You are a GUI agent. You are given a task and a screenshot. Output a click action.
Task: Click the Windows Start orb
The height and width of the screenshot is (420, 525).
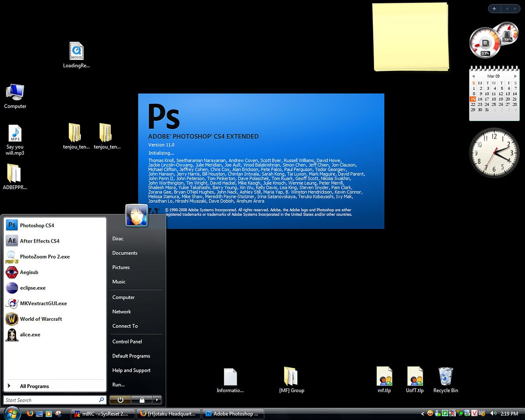click(x=12, y=413)
